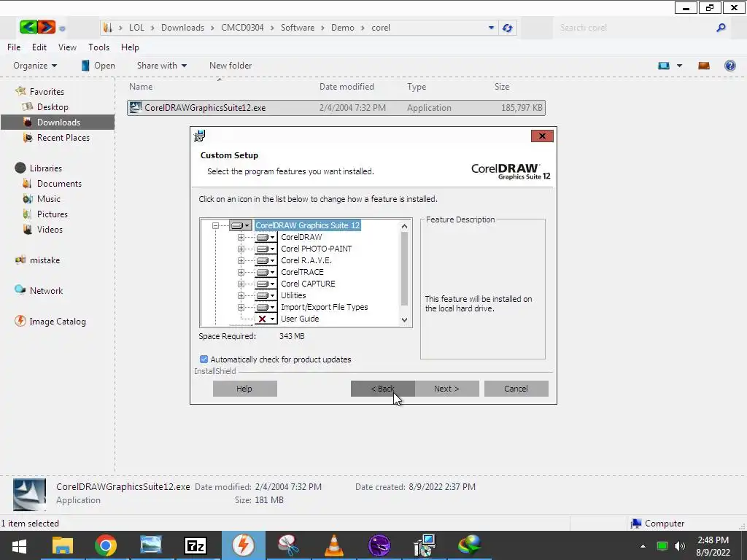Click the User Guide red X icon
Image resolution: width=747 pixels, height=560 pixels.
coord(262,319)
